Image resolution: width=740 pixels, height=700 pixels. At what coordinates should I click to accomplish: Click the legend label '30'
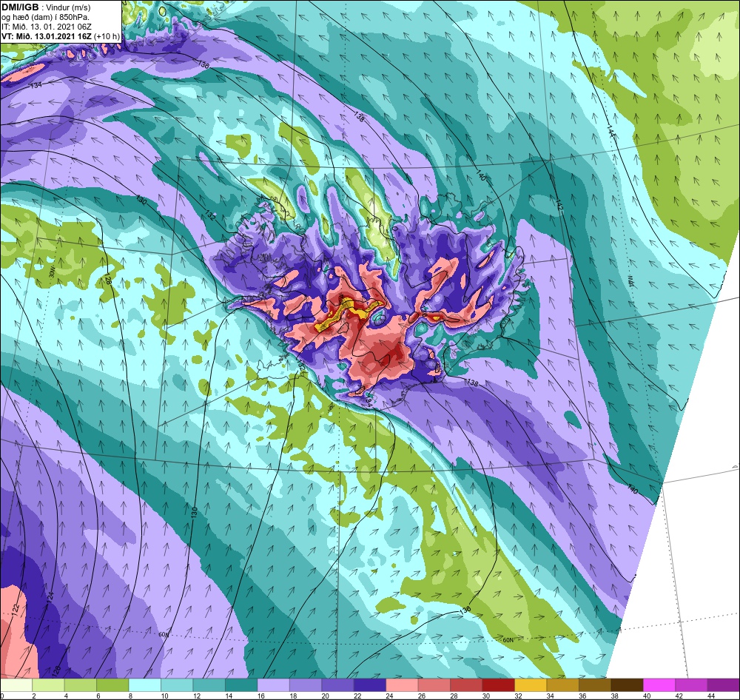click(486, 696)
